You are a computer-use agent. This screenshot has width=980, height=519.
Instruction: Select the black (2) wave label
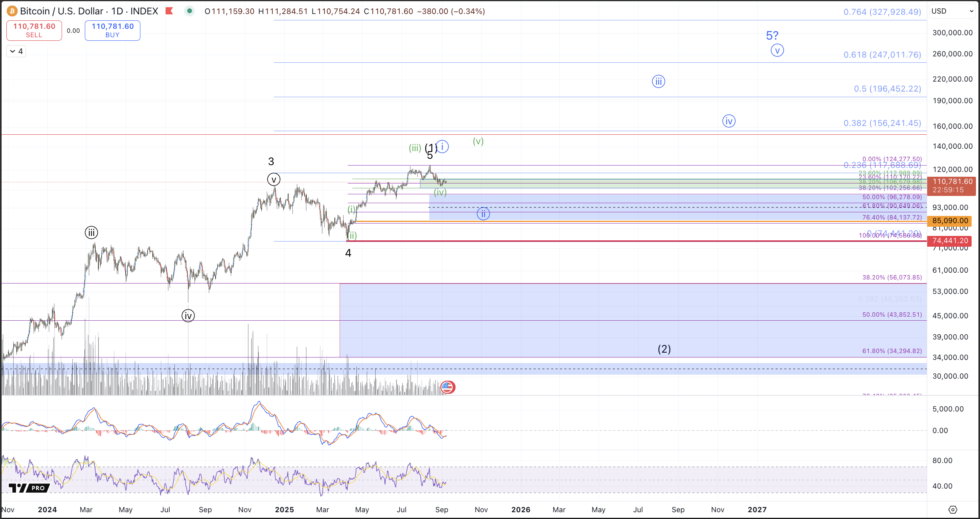coord(664,349)
